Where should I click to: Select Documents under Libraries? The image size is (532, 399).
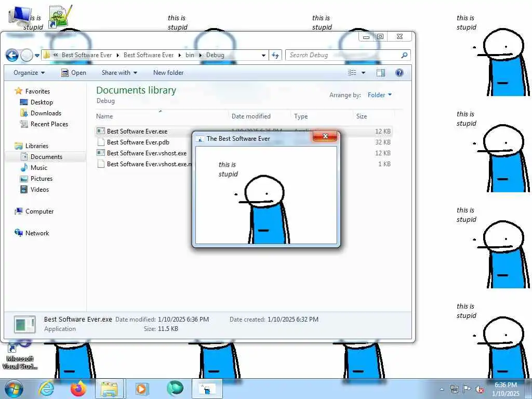tap(46, 157)
